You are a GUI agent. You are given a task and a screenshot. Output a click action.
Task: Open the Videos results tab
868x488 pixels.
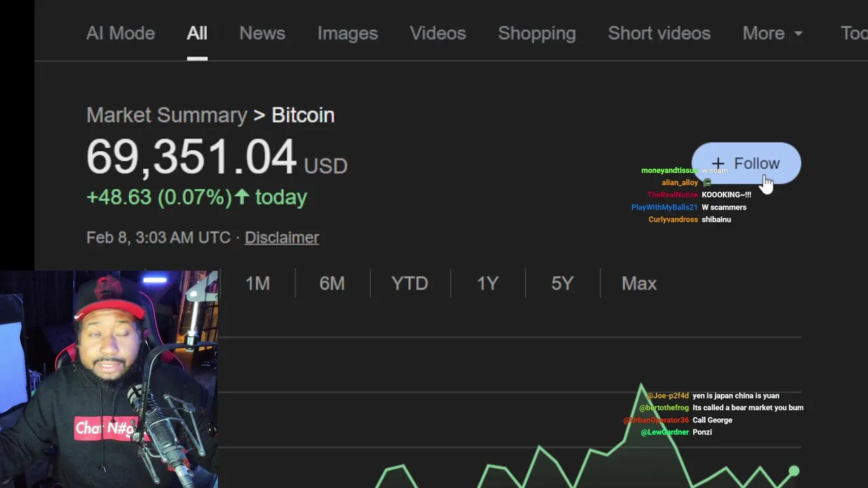tap(437, 33)
